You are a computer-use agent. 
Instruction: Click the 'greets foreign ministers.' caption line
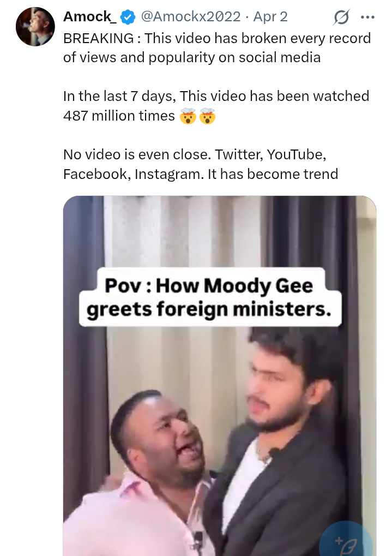click(209, 309)
